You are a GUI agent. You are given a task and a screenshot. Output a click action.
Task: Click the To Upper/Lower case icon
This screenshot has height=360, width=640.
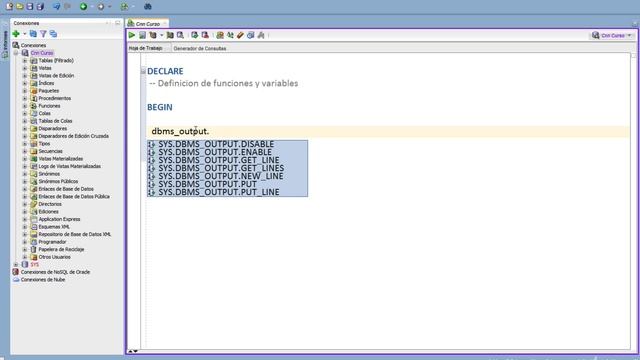point(230,36)
